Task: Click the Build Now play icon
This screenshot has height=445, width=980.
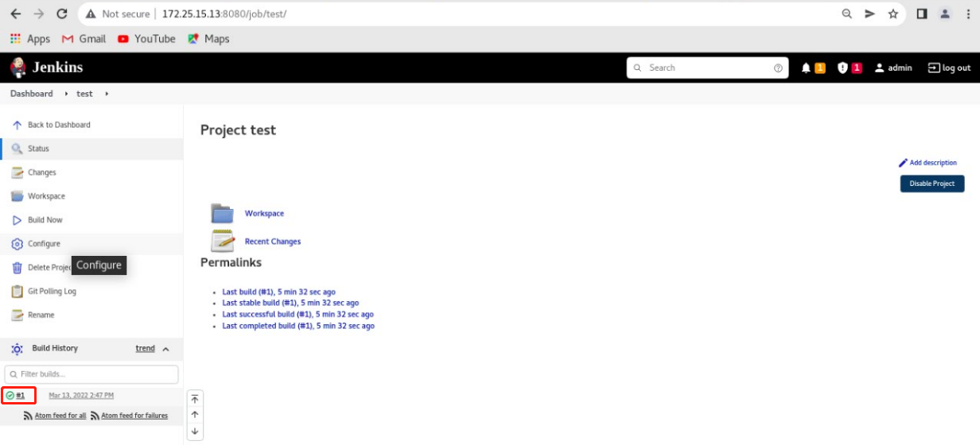Action: 17,220
